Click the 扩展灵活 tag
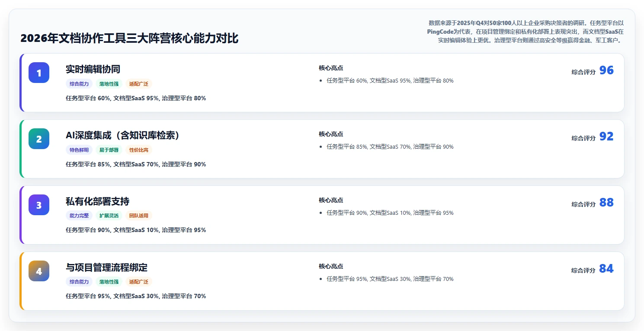 pos(109,216)
